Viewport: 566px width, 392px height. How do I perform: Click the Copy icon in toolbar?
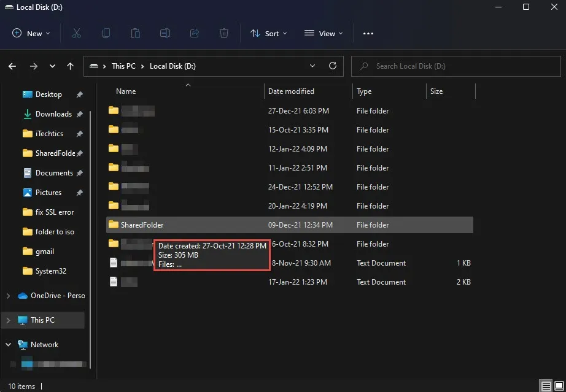[106, 33]
